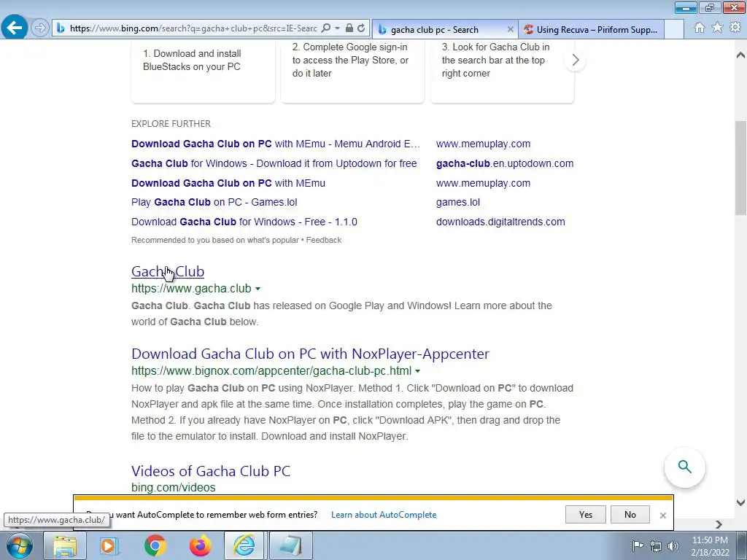Click the 'bing.com/videos' green URL text
This screenshot has height=560, width=747.
point(174,488)
